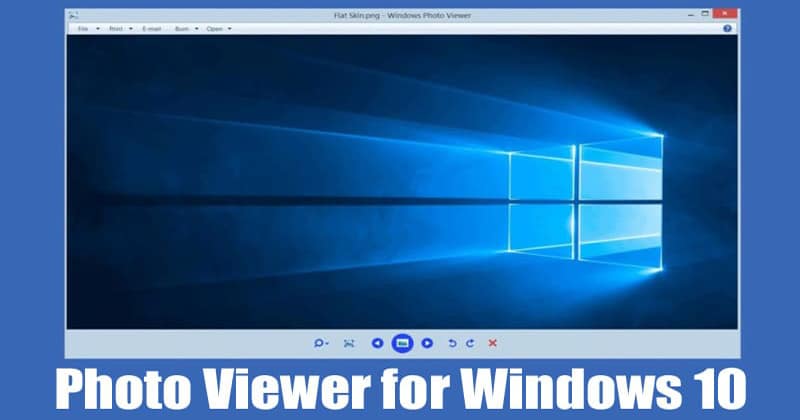The width and height of the screenshot is (800, 420).
Task: Go to the next photo
Action: click(x=427, y=343)
